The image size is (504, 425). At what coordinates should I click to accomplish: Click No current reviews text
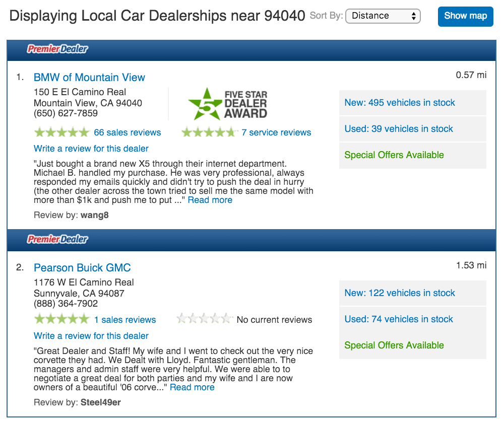[275, 320]
